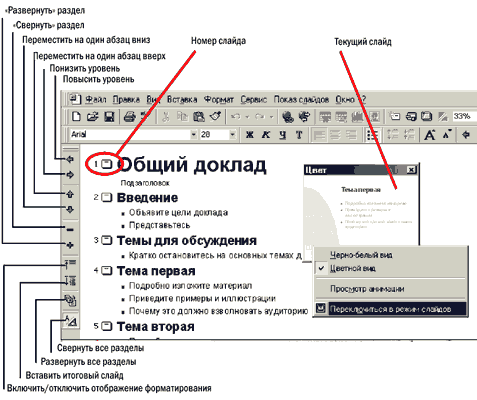Screen dimensions: 477x400
Task: Open the Сервис menu
Action: click(x=254, y=99)
